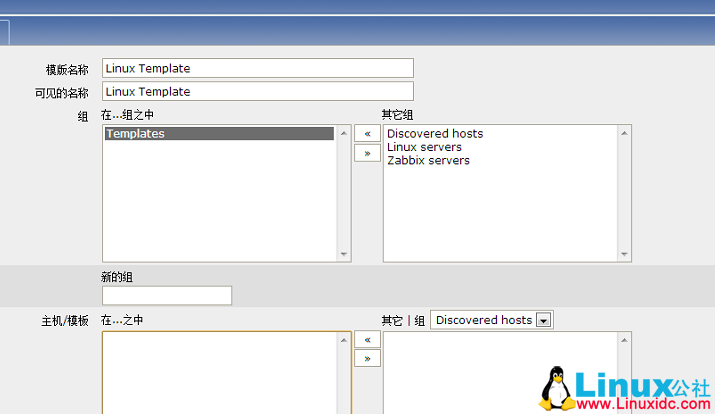
Task: Click the down arrow on the 其它组 list scrollbar
Action: pyautogui.click(x=624, y=254)
